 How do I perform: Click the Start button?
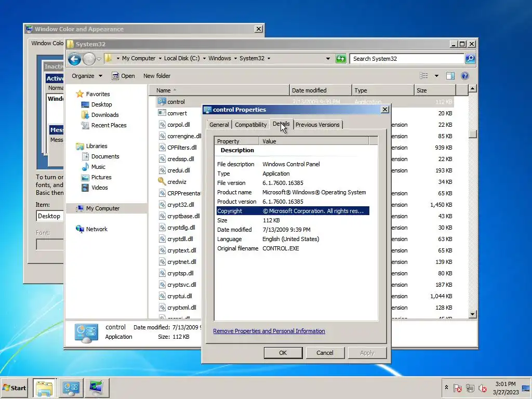15,388
